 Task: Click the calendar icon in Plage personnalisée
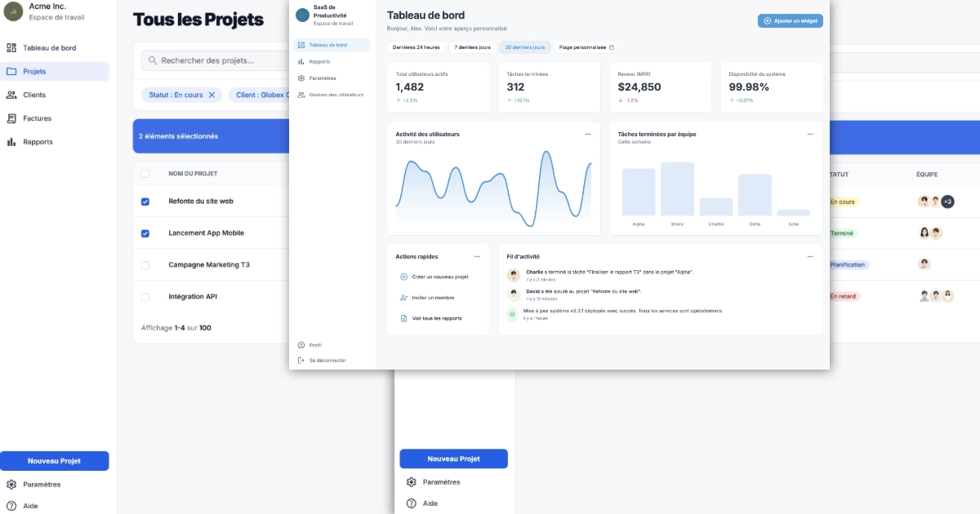(612, 47)
